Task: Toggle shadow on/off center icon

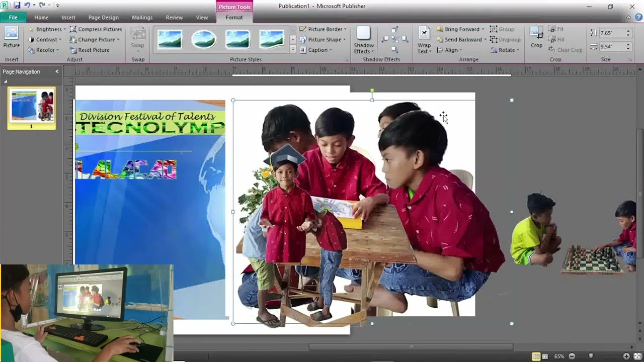Action: 394,39
